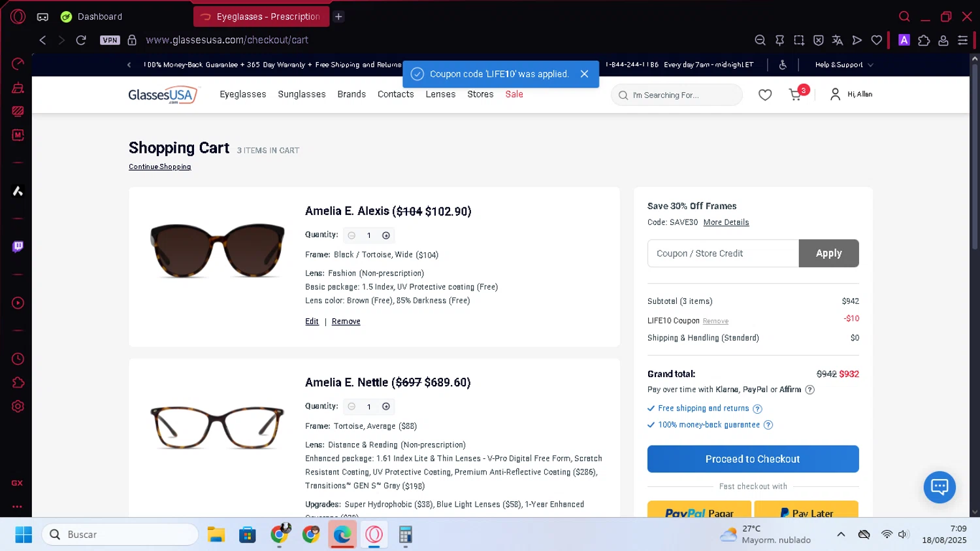Remove the LIFE10 coupon
This screenshot has height=551, width=980.
(x=715, y=322)
